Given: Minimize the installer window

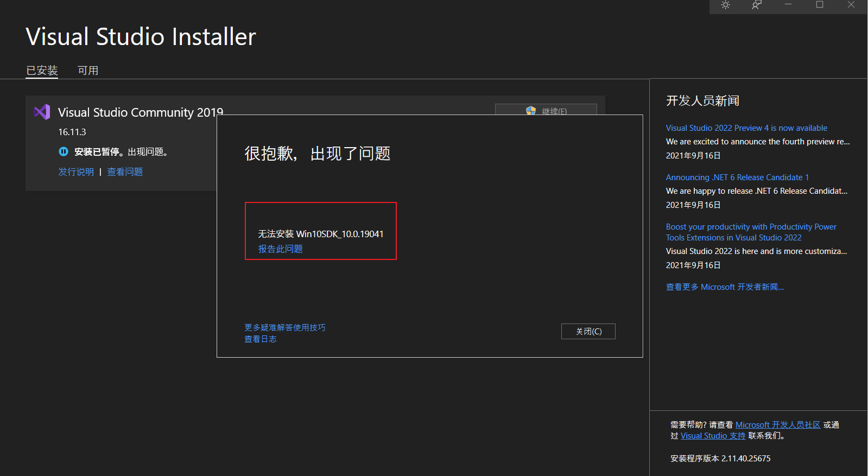Looking at the screenshot, I should point(788,4).
